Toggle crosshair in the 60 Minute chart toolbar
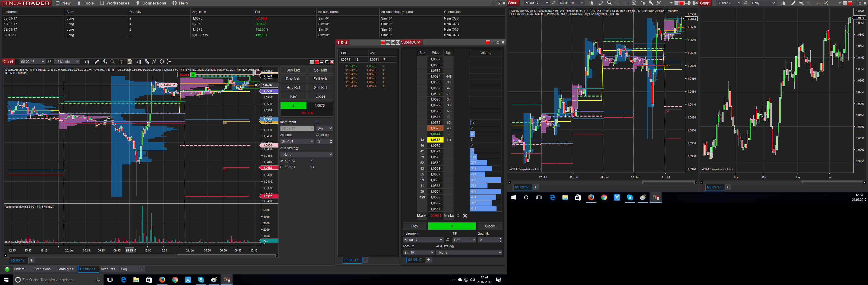The height and width of the screenshot is (285, 868). coord(626,3)
